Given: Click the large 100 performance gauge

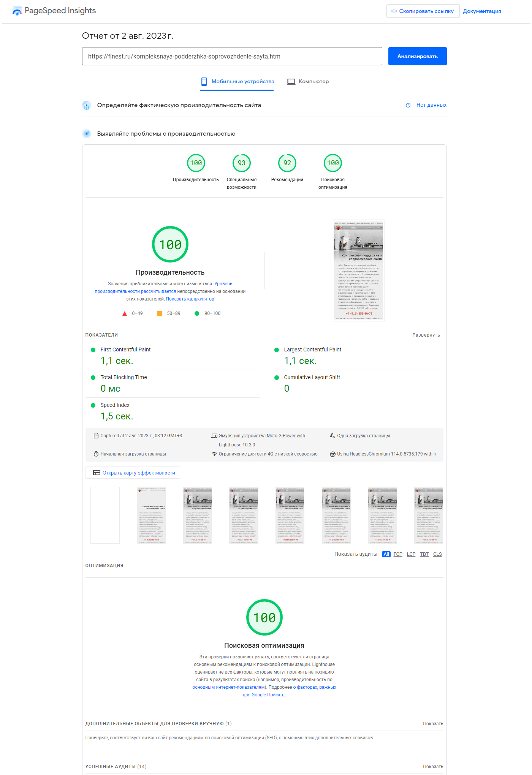Looking at the screenshot, I should [x=170, y=244].
